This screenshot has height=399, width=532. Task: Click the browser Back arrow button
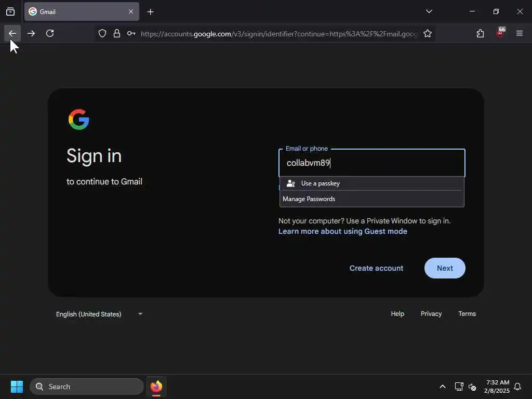point(12,33)
